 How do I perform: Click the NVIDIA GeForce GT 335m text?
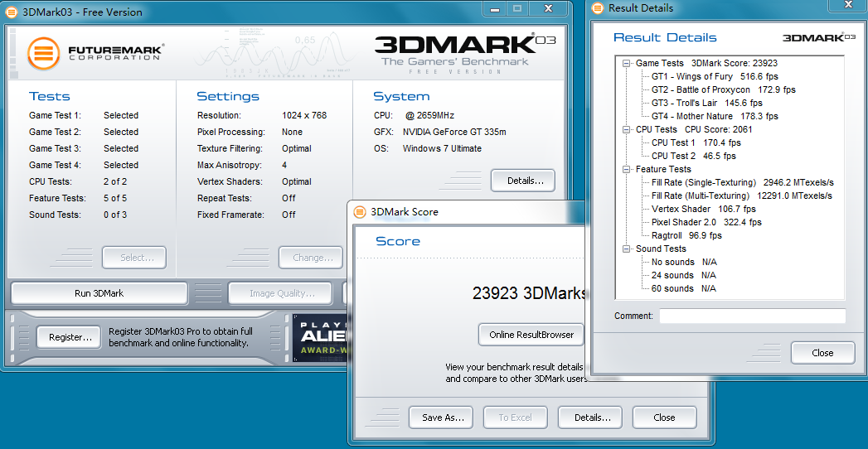point(454,133)
